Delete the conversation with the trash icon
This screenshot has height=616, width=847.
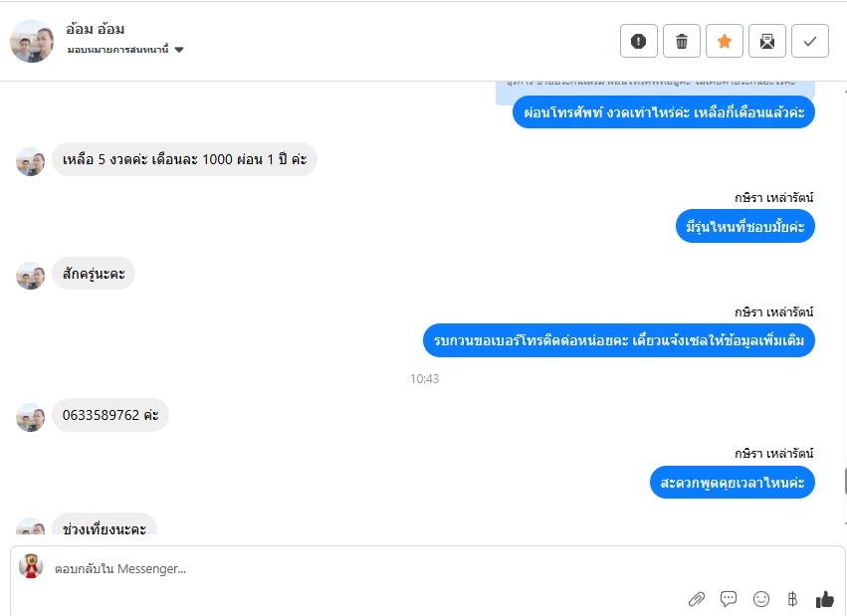coord(682,41)
